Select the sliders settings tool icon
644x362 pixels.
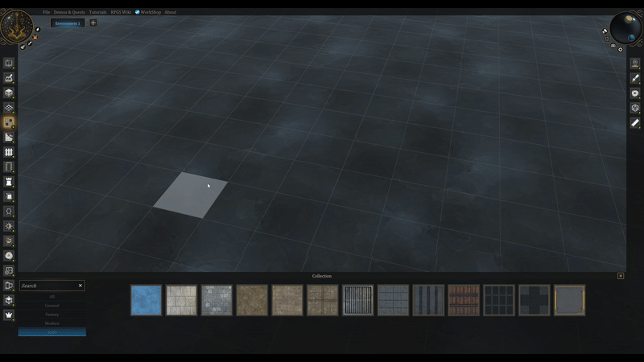tap(9, 241)
